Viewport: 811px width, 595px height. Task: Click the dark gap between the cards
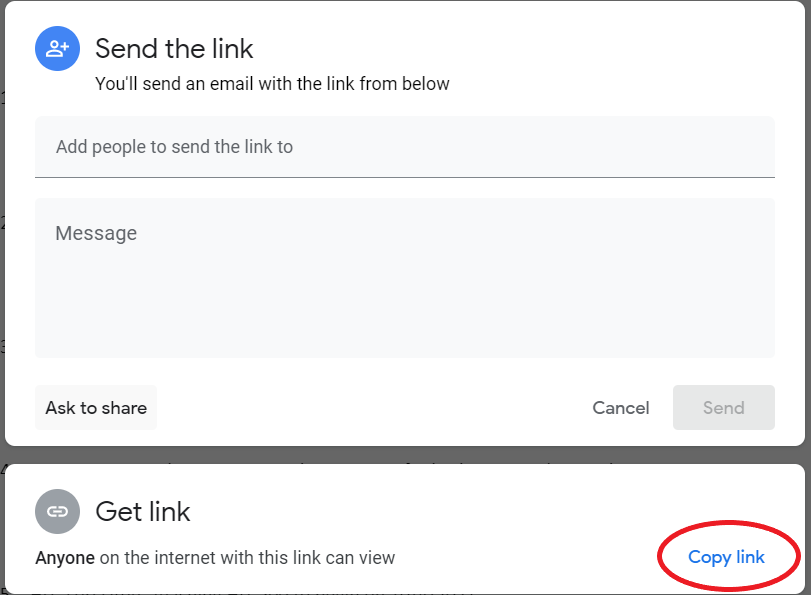point(405,455)
